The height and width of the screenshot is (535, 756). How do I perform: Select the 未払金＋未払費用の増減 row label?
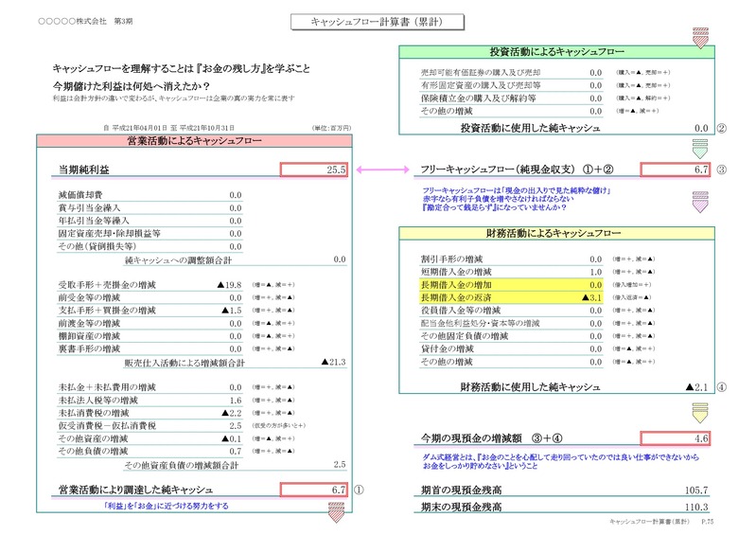coord(107,387)
